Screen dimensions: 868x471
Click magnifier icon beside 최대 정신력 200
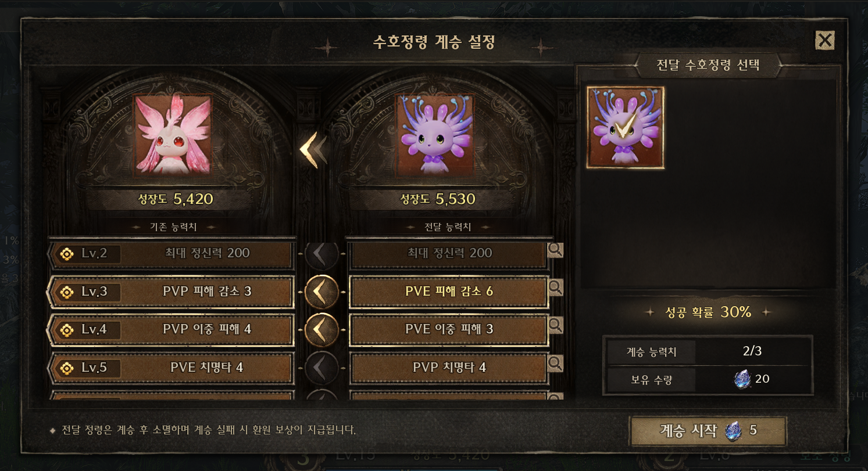pos(555,250)
